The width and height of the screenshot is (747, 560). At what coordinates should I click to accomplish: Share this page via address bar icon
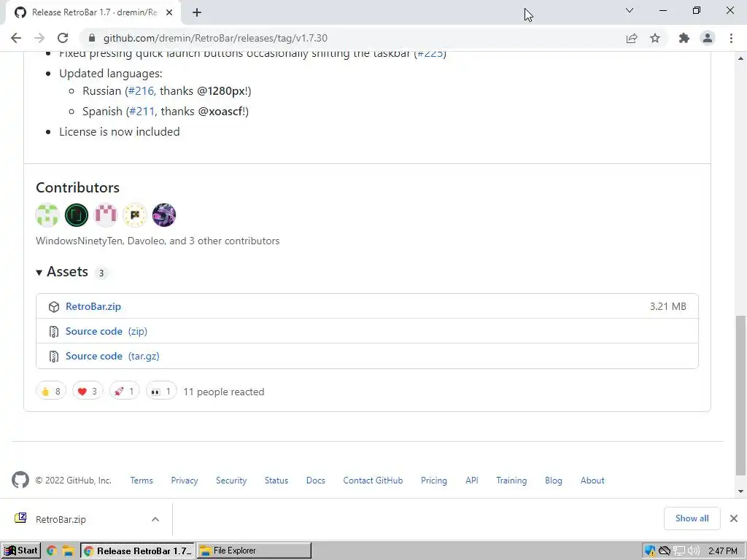(632, 38)
